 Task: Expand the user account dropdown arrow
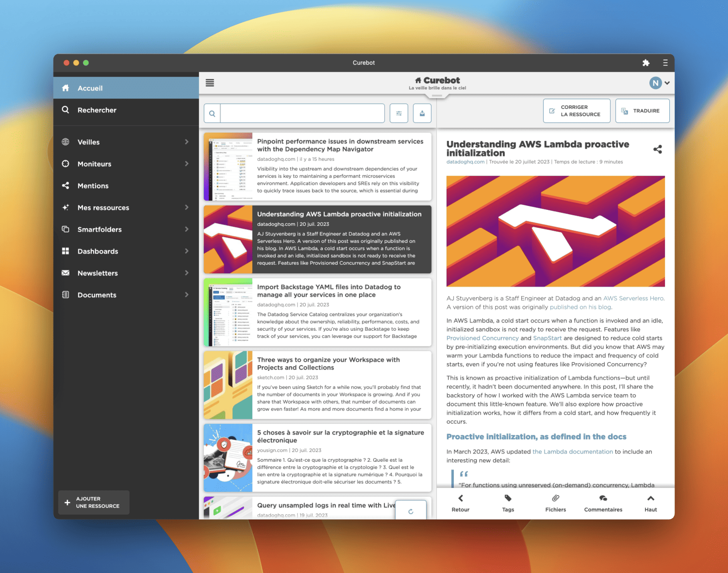coord(667,83)
